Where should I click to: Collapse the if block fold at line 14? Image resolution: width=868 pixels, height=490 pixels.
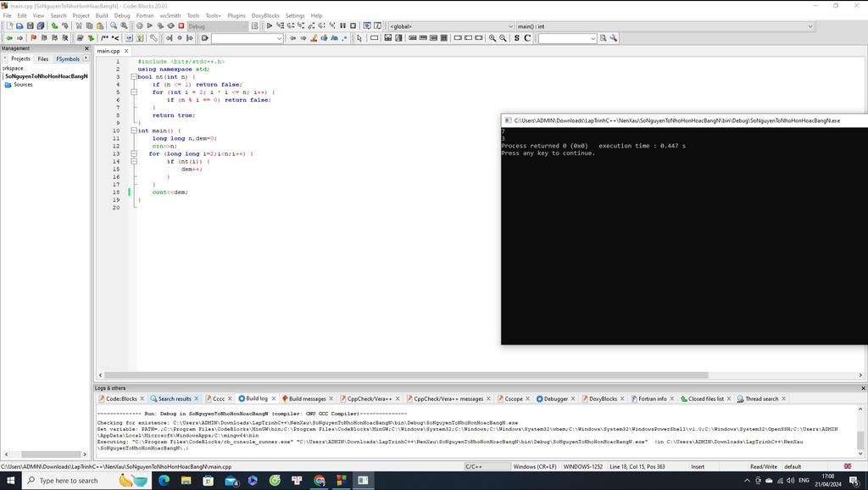[134, 162]
